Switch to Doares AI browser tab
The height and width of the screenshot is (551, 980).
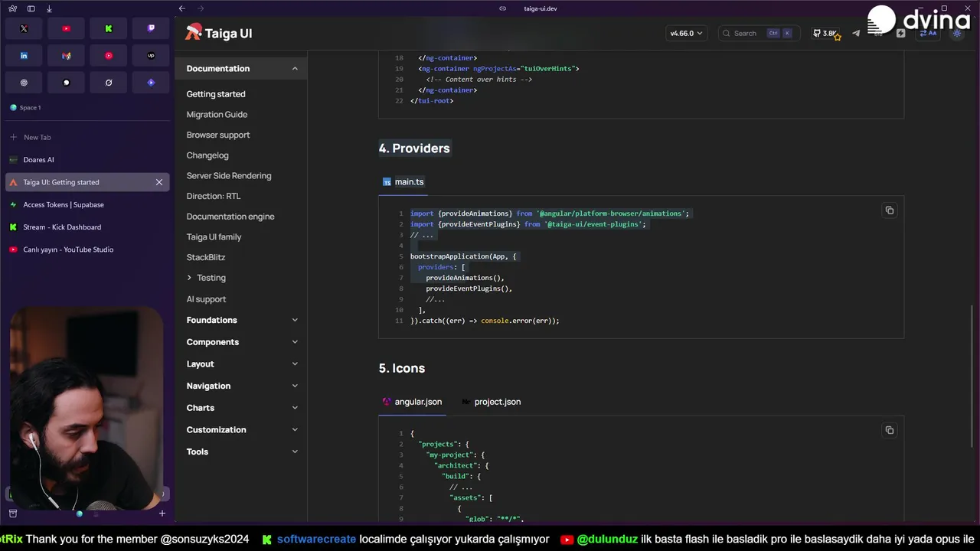pyautogui.click(x=87, y=160)
